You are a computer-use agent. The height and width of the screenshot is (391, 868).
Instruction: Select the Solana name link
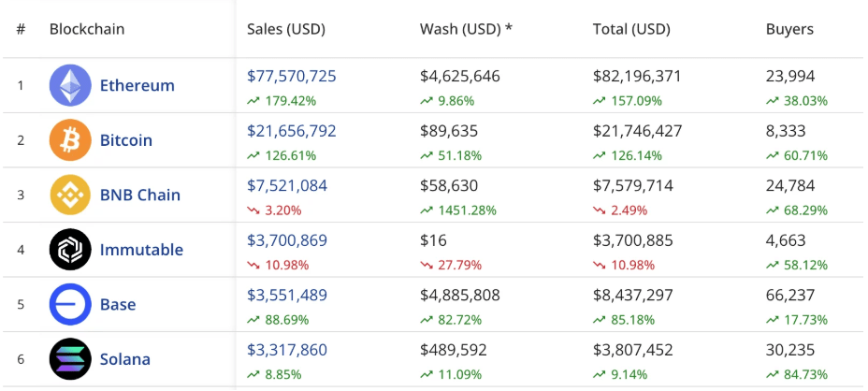tap(124, 359)
